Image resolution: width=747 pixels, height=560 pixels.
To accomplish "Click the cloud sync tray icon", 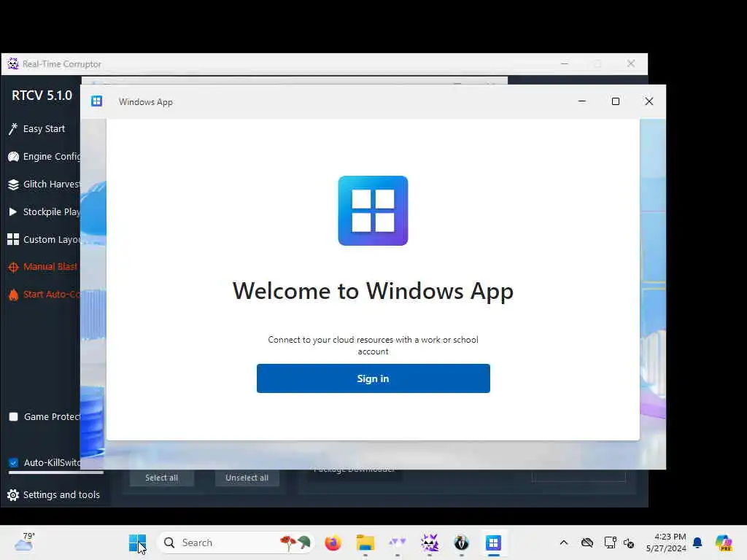I will click(587, 542).
